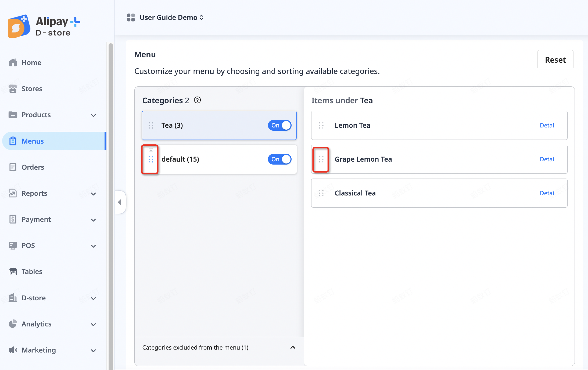The height and width of the screenshot is (370, 588).
Task: Click the apps grid icon near User Guide Demo
Action: [131, 17]
